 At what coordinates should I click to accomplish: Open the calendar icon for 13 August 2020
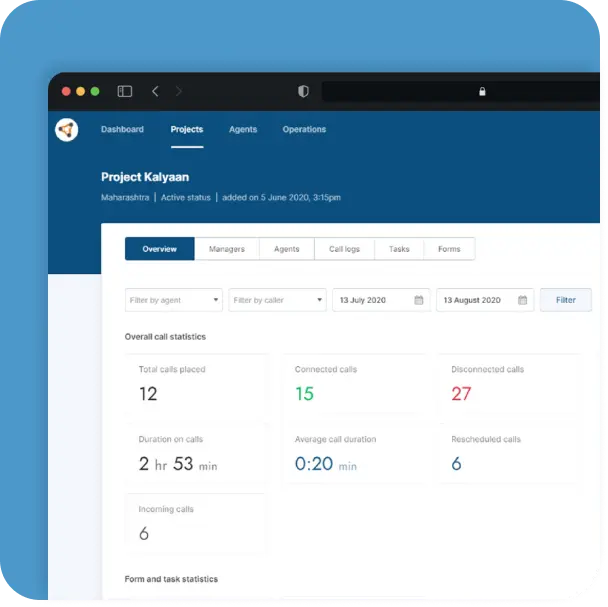[522, 300]
